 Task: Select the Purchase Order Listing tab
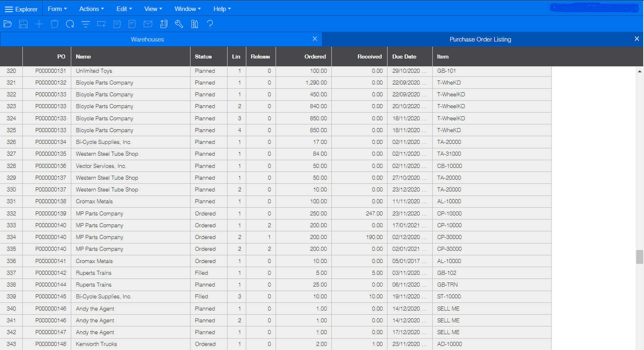pos(480,39)
